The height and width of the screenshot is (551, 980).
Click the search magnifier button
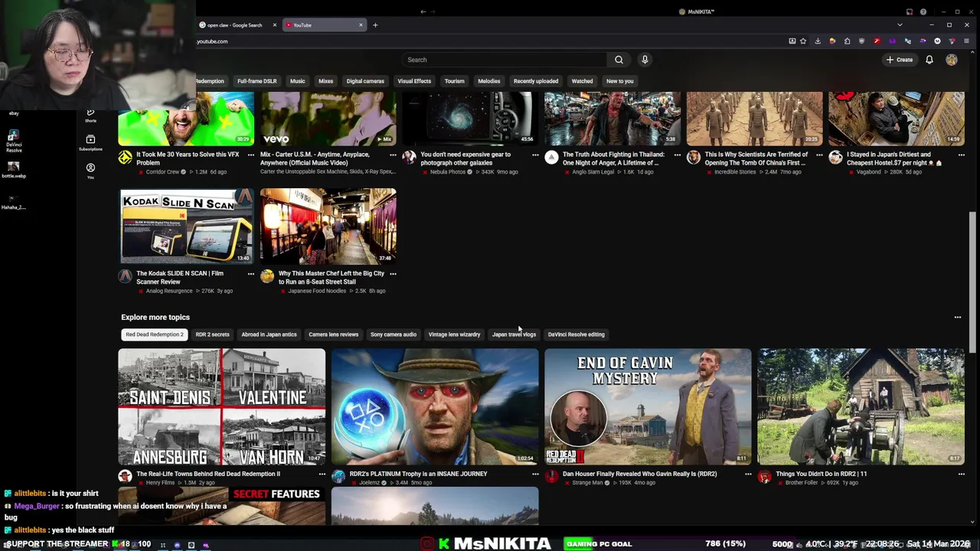click(x=619, y=60)
